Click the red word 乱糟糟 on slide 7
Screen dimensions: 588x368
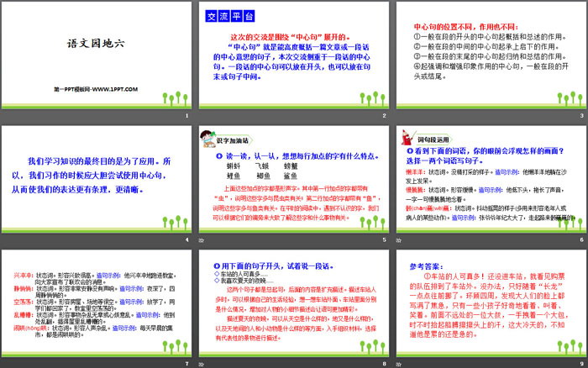tap(24, 315)
